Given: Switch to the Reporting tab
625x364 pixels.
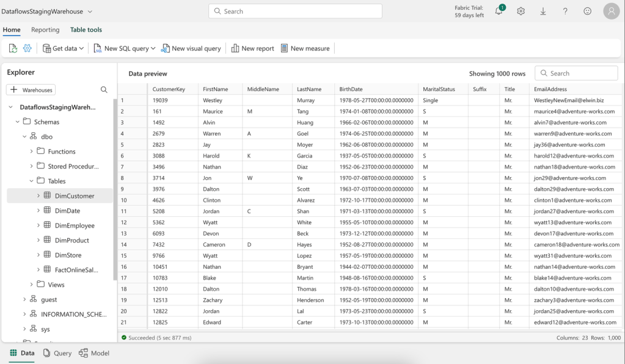Looking at the screenshot, I should [45, 29].
